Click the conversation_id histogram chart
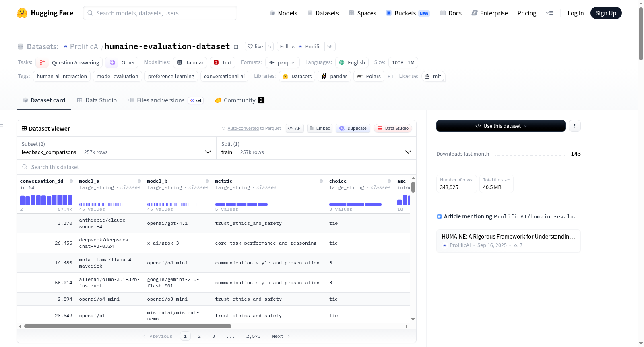This screenshot has width=644, height=347. coord(46,200)
